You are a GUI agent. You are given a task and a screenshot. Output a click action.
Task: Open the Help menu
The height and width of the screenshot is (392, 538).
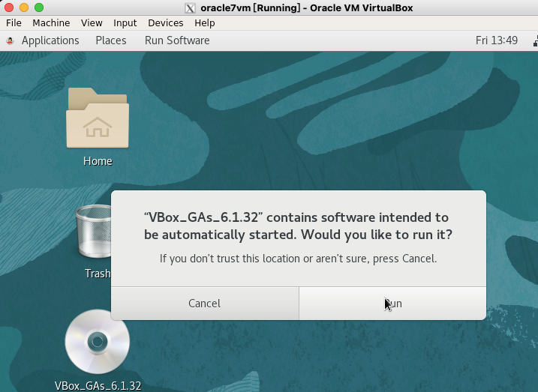(x=205, y=23)
